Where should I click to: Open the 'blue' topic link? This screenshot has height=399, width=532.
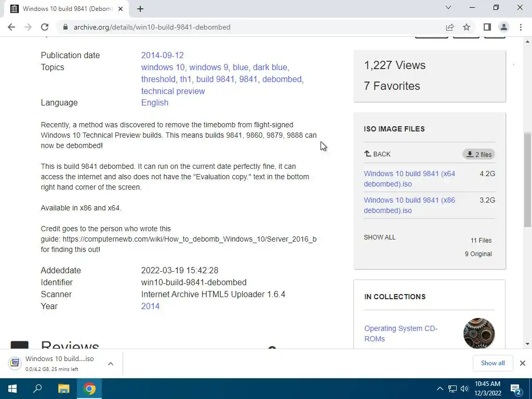tap(241, 67)
